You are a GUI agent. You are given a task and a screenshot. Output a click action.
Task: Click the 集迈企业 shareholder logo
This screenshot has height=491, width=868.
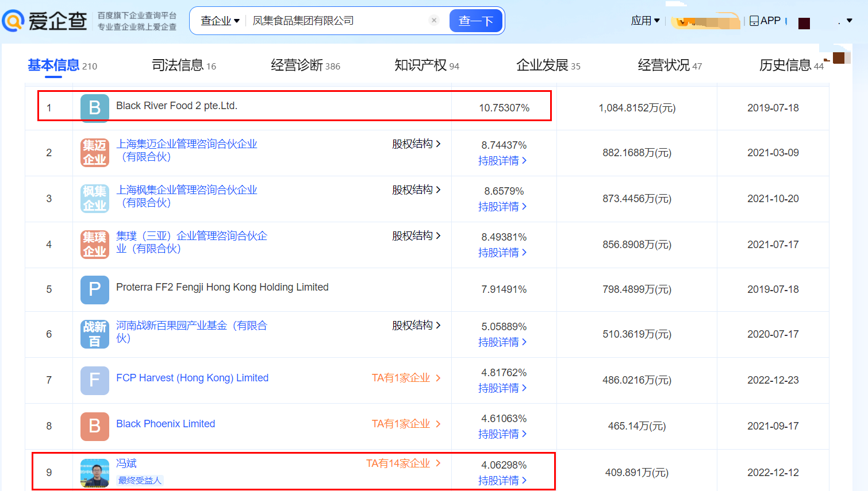click(x=95, y=153)
